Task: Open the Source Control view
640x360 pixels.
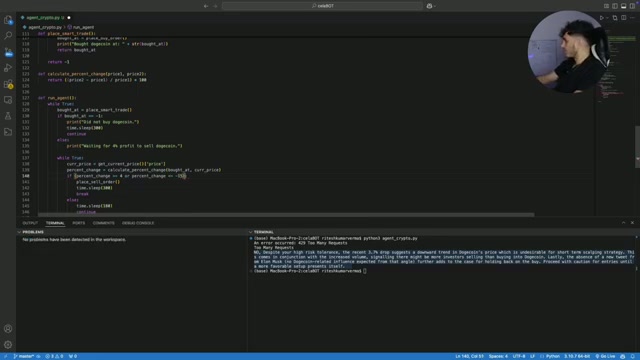Action: click(8, 52)
